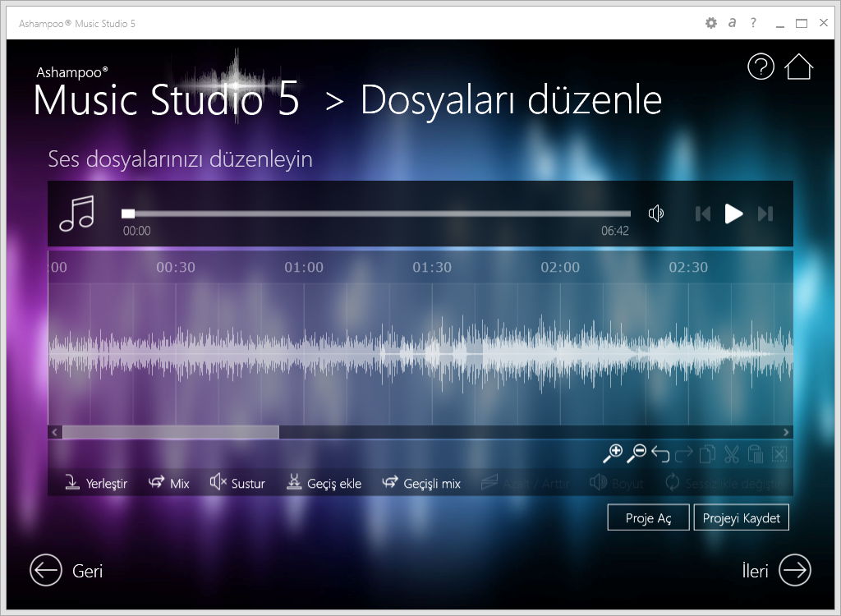The width and height of the screenshot is (841, 616).
Task: Click the Projeyi Kaydet button
Action: (x=741, y=518)
